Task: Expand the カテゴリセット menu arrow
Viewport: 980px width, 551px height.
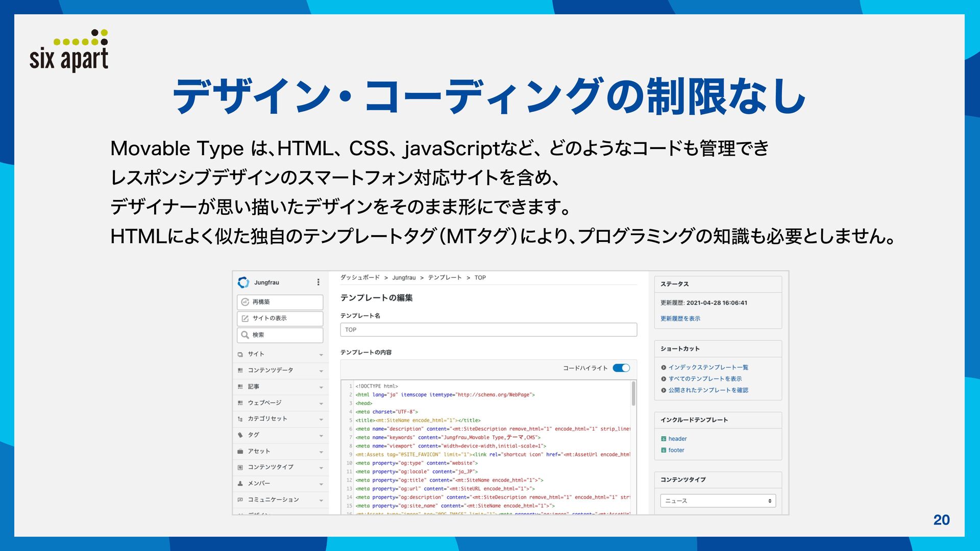Action: coord(321,419)
